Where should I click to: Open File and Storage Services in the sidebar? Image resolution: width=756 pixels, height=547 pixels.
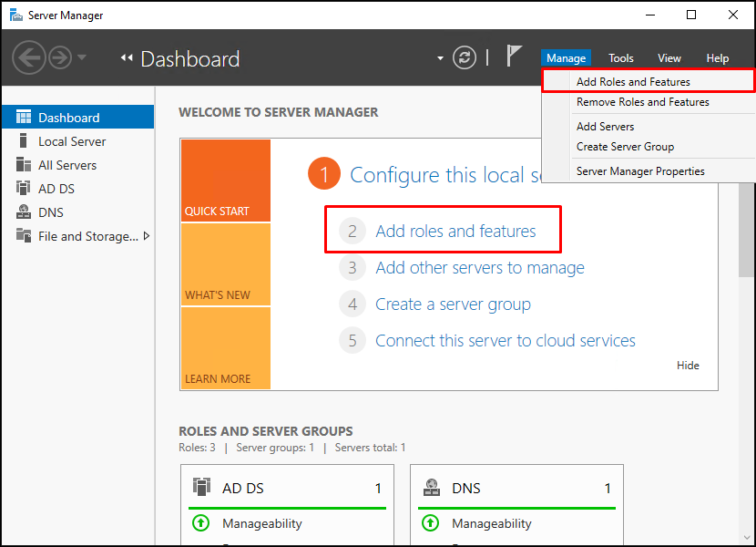(78, 236)
